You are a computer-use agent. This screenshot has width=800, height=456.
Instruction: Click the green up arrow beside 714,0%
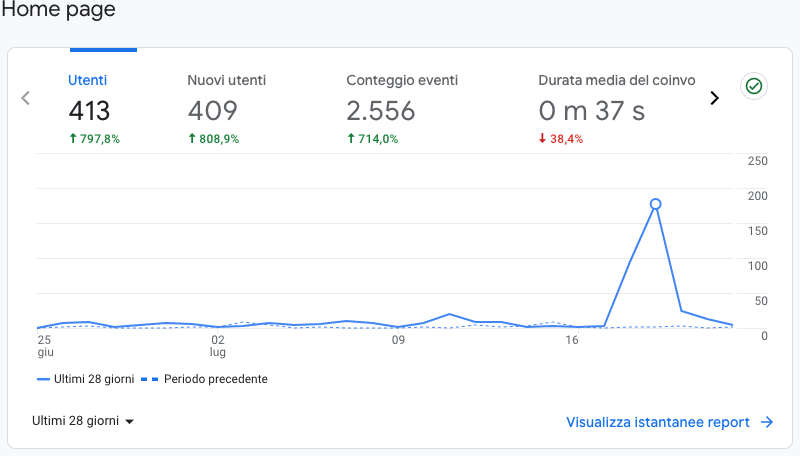[351, 139]
